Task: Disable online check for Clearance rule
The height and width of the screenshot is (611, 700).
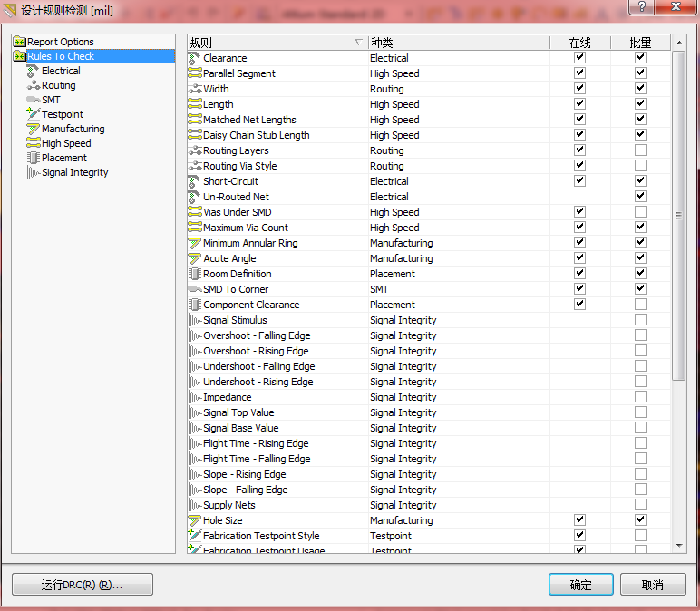Action: [580, 58]
